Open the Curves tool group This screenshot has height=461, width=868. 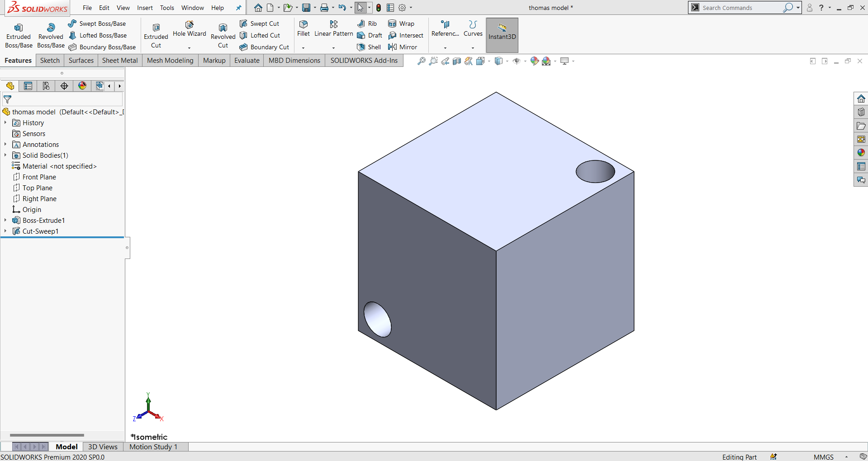[x=473, y=28]
